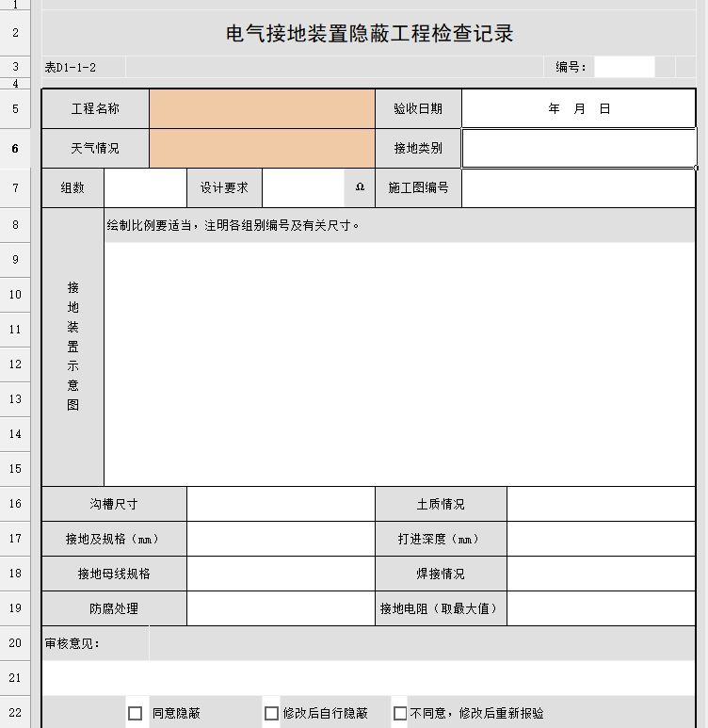This screenshot has height=728, width=708.
Task: Select the blank cell next to 接地类别
Action: coord(579,148)
